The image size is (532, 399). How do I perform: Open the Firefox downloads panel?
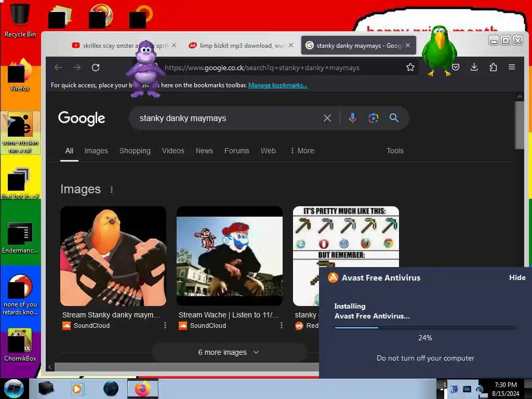click(x=474, y=67)
